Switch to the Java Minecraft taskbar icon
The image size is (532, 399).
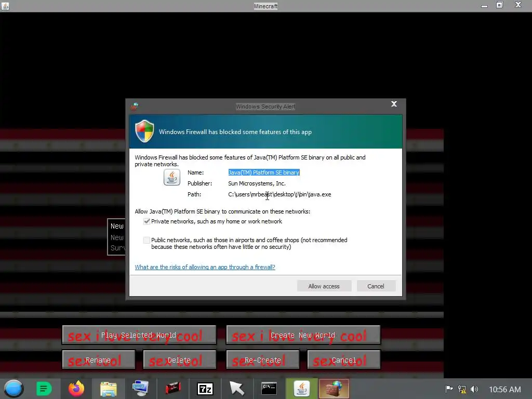(x=302, y=389)
